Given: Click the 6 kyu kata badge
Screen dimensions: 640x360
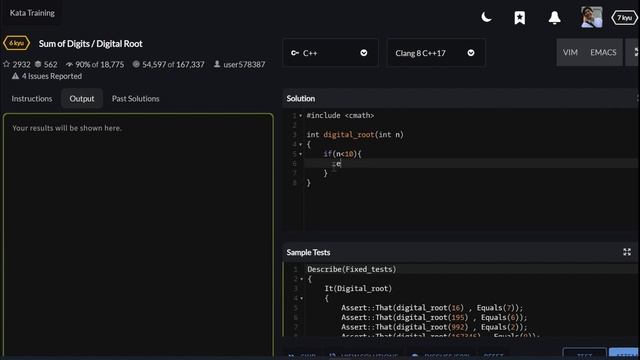Looking at the screenshot, I should (x=16, y=43).
